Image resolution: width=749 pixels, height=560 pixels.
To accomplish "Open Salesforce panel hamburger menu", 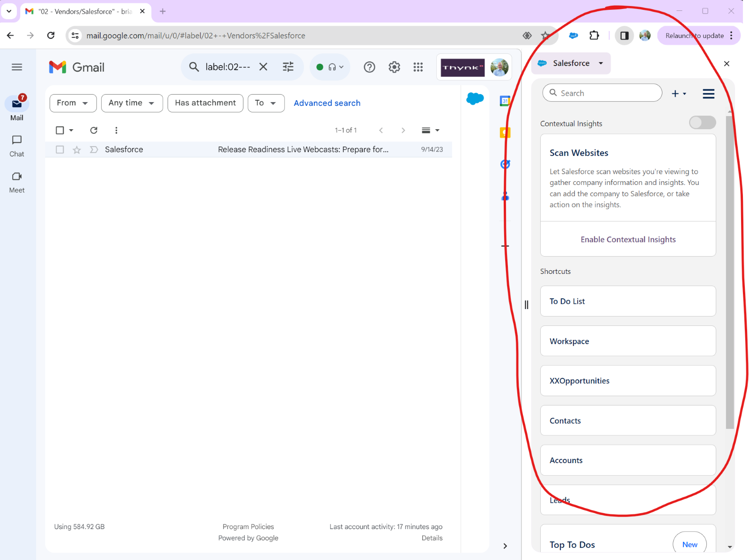I will pos(708,94).
